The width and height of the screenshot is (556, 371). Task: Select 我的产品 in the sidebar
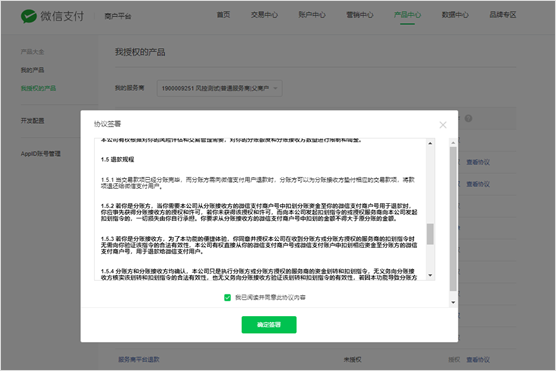(x=32, y=70)
